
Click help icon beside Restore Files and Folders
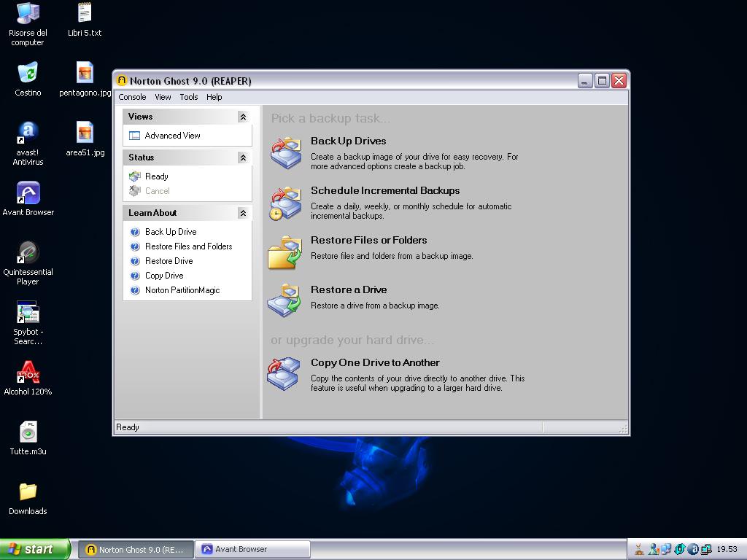pyautogui.click(x=135, y=246)
